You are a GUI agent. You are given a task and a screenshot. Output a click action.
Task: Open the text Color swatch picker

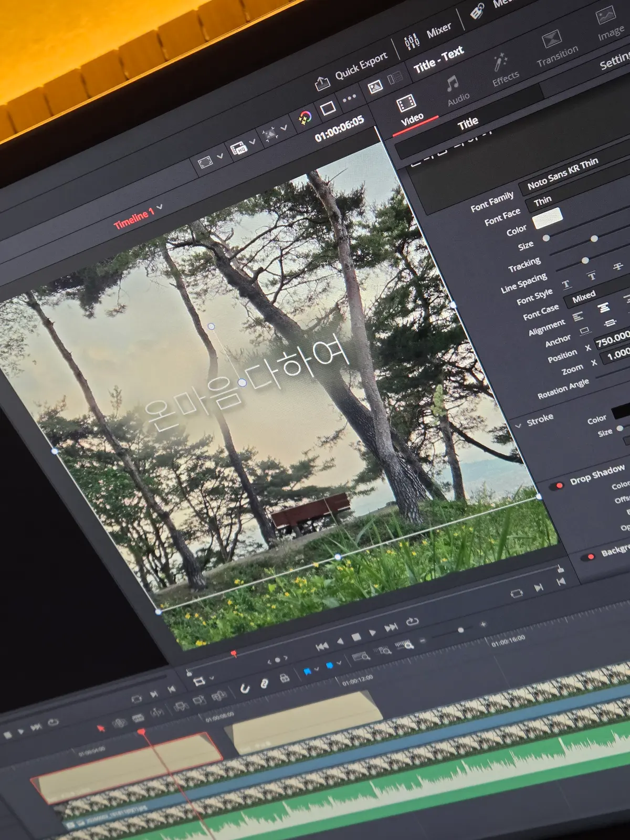tap(548, 218)
